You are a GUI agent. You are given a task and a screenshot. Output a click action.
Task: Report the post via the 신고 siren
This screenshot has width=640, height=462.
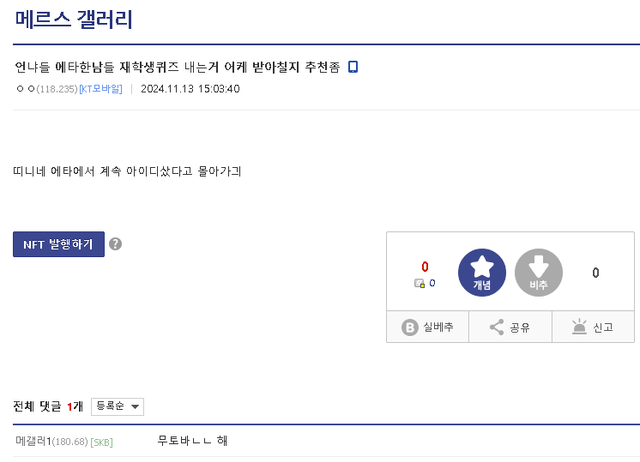[x=592, y=327]
